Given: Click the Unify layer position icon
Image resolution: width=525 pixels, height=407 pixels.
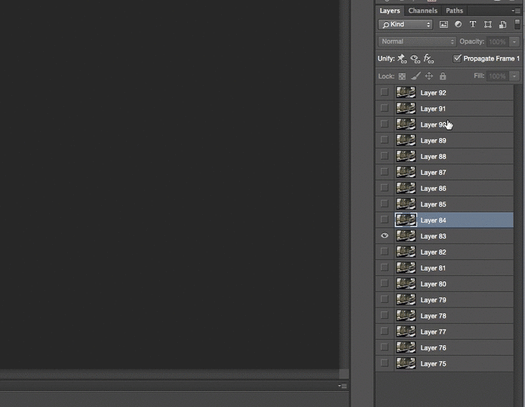Looking at the screenshot, I should pos(402,59).
